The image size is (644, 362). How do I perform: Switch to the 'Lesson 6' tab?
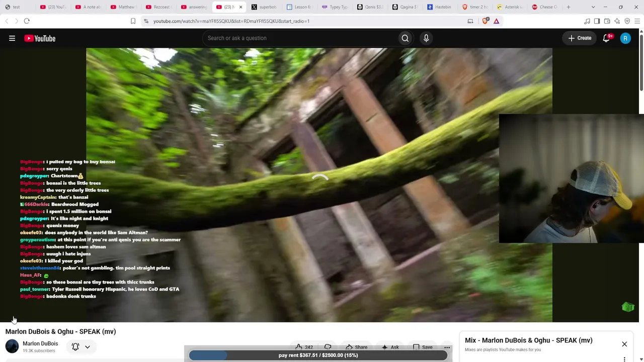(x=299, y=7)
